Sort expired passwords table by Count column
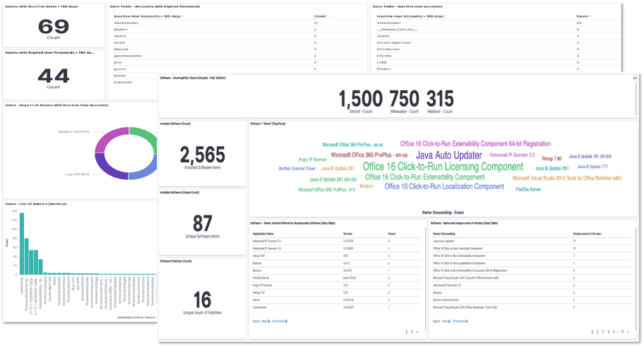 320,15
